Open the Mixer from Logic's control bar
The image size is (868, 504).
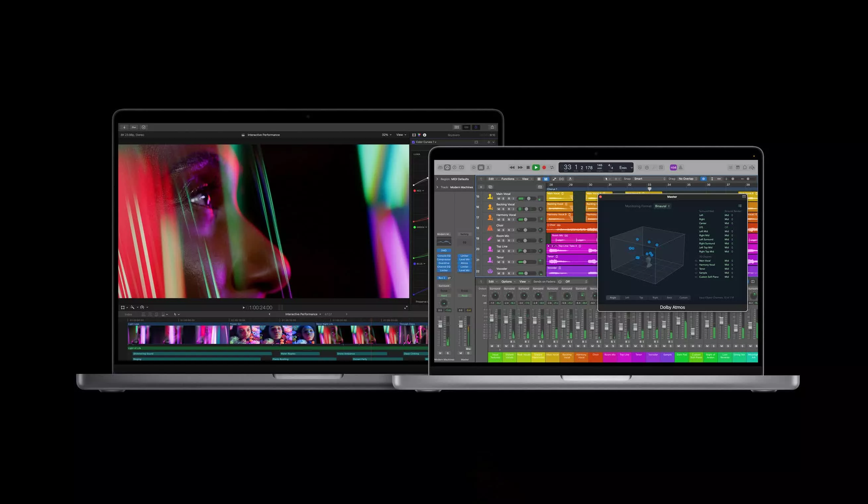coord(481,167)
